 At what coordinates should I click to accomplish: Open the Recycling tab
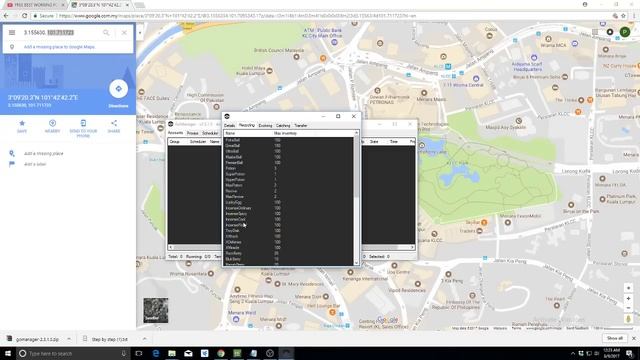point(247,126)
